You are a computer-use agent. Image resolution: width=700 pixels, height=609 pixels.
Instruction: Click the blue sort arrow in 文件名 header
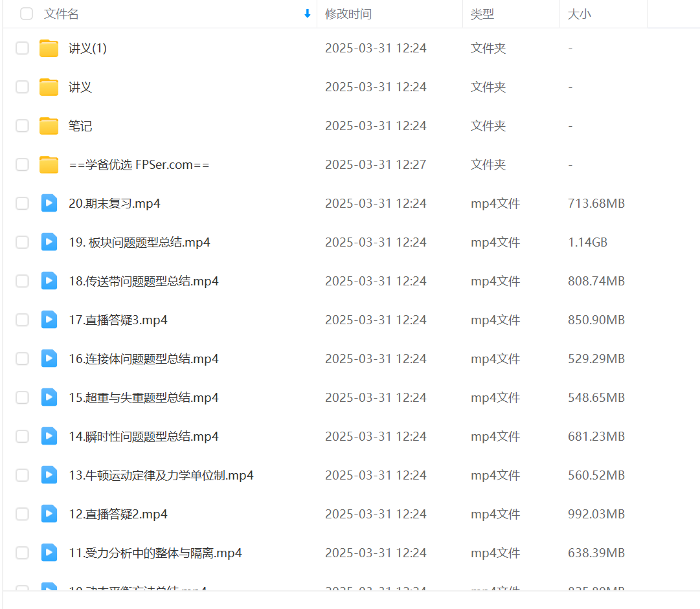coord(307,14)
